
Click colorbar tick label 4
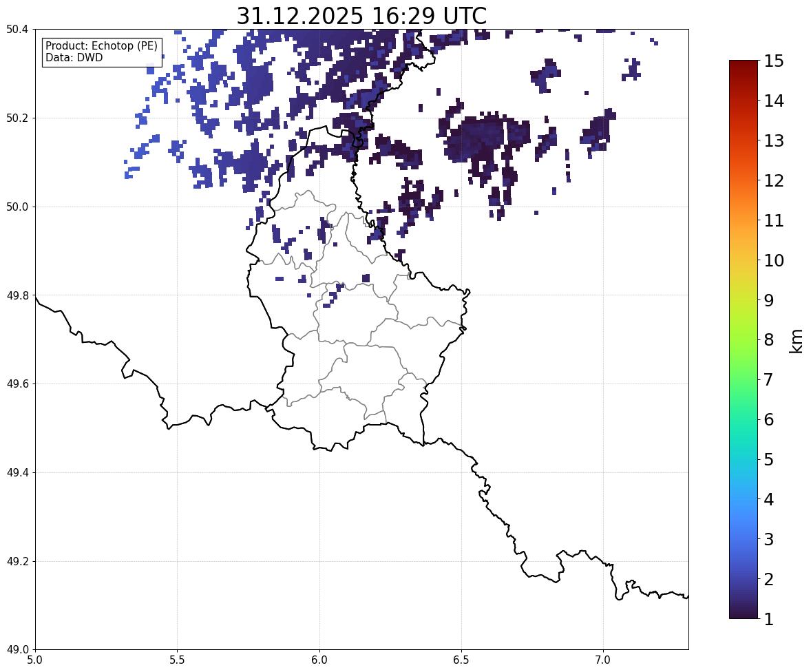click(x=769, y=499)
